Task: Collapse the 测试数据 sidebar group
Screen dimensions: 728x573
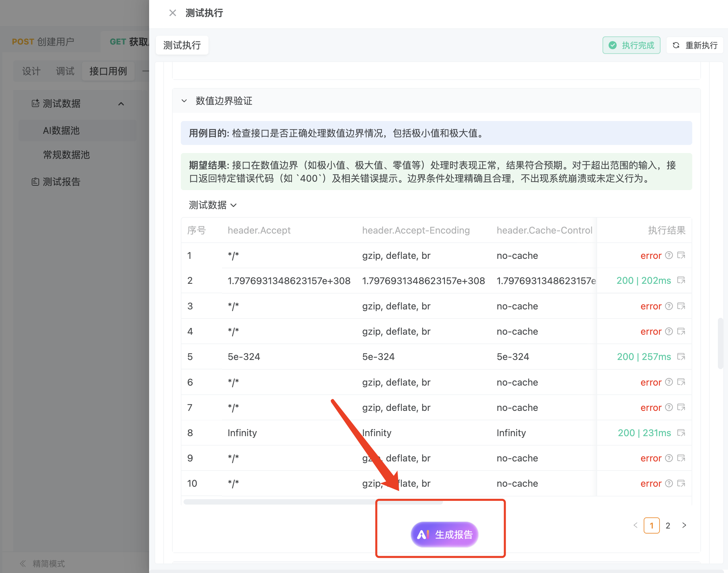Action: pos(121,103)
